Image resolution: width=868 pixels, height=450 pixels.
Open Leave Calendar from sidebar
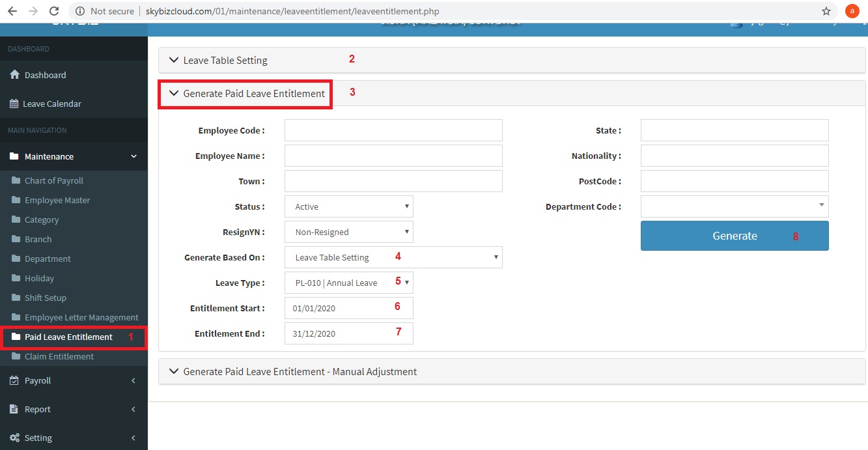[51, 104]
